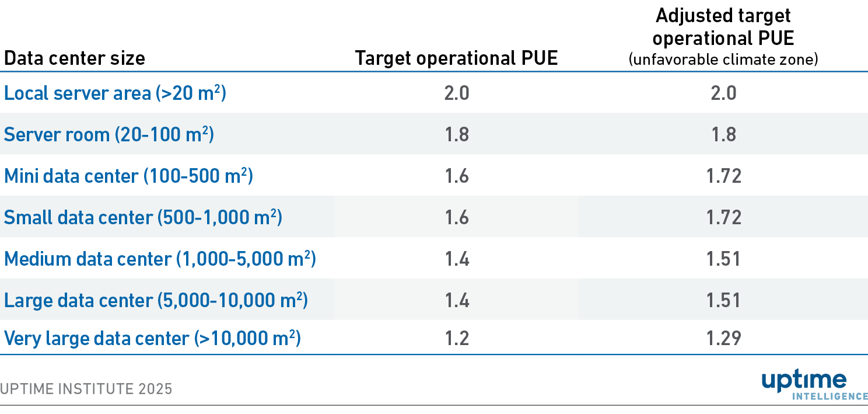Choose the 'Small data center (500-1,000 m²)' label
The height and width of the screenshot is (414, 868).
click(143, 217)
